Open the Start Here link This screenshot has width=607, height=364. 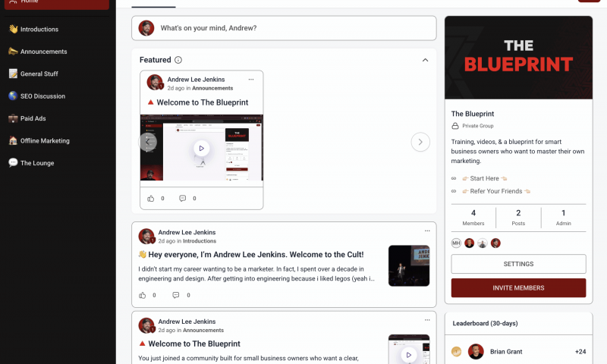pyautogui.click(x=484, y=178)
